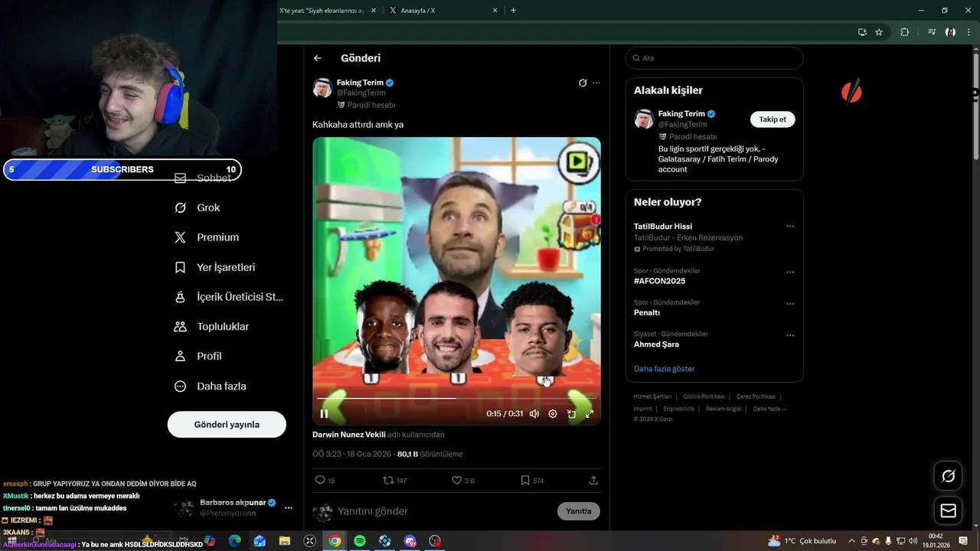Pause the video
The image size is (980, 551).
point(324,414)
